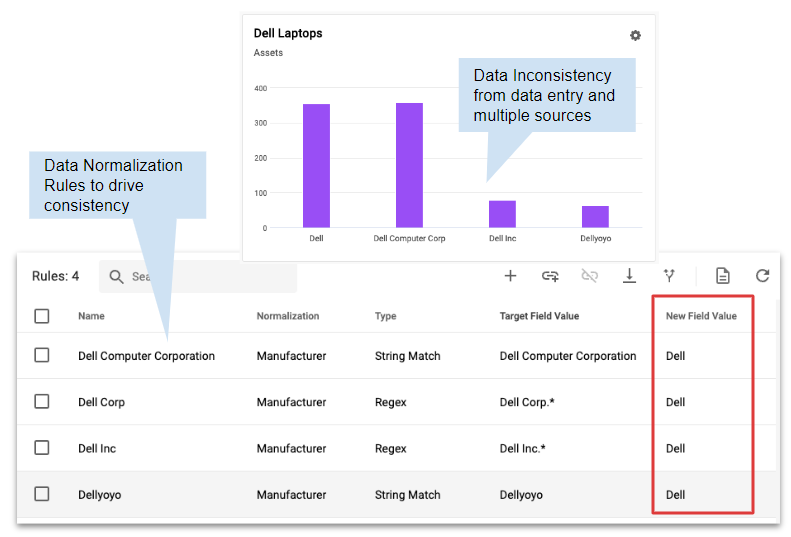Click Regex type in Dell Corp row

click(x=390, y=402)
